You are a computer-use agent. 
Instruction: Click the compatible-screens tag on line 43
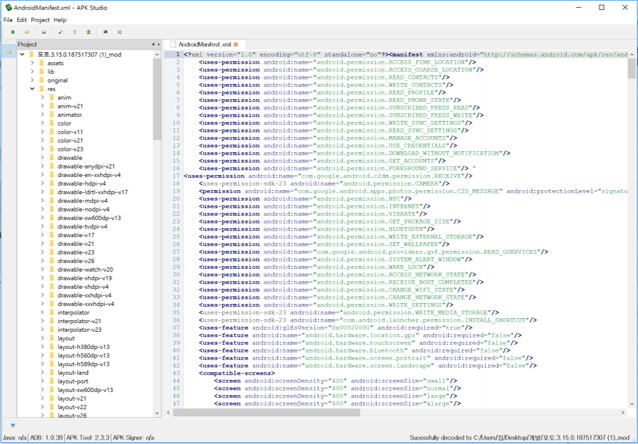(237, 373)
